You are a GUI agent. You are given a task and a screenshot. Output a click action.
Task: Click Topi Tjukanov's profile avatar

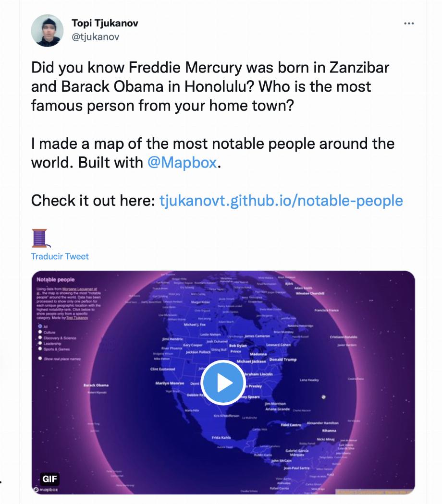tap(47, 30)
